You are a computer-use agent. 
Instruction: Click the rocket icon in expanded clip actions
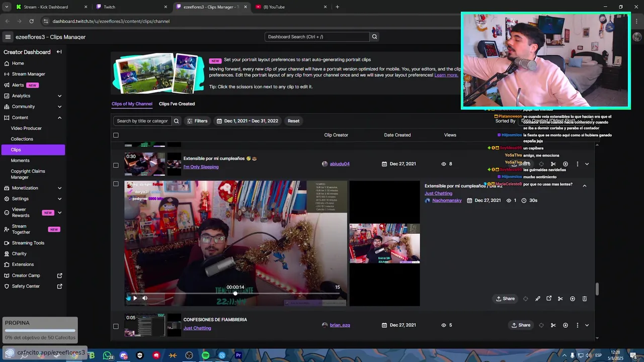click(537, 299)
